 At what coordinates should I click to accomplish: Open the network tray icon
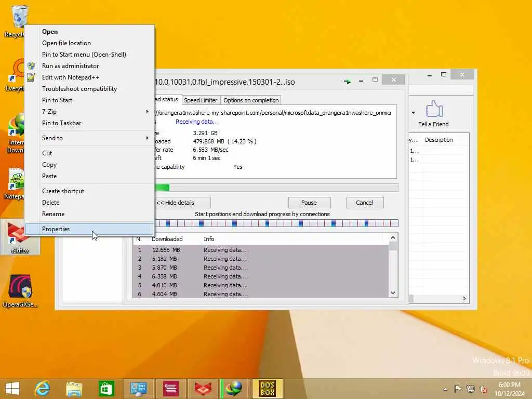click(470, 389)
